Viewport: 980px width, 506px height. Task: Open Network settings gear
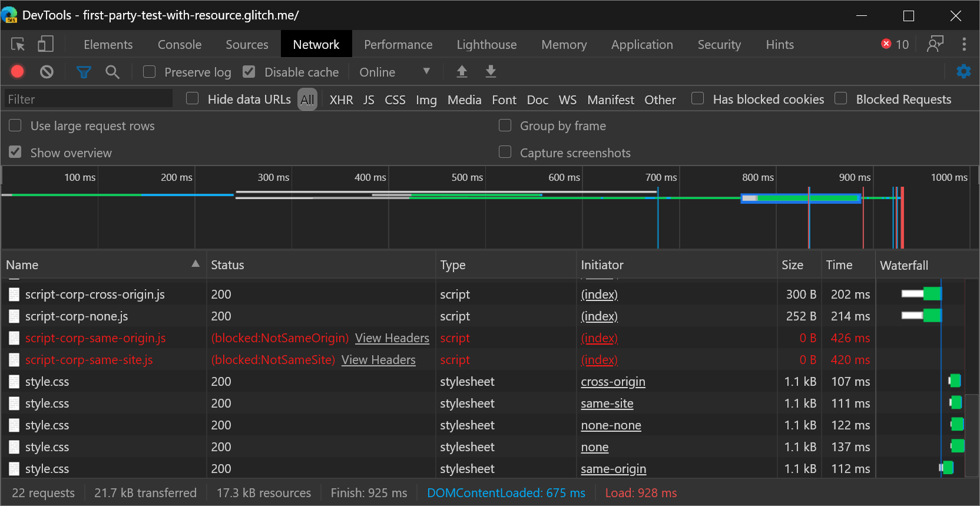point(964,72)
